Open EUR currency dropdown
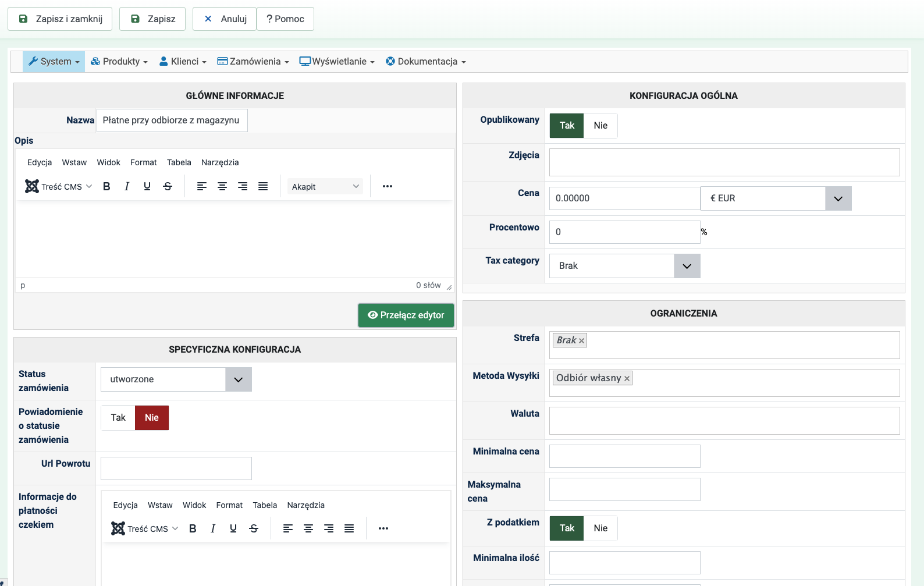924x586 pixels. click(838, 198)
